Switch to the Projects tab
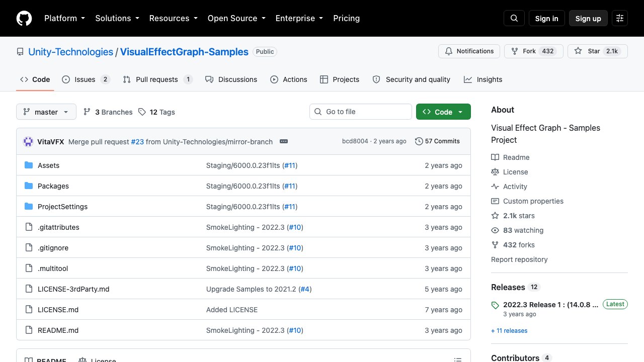 point(340,79)
